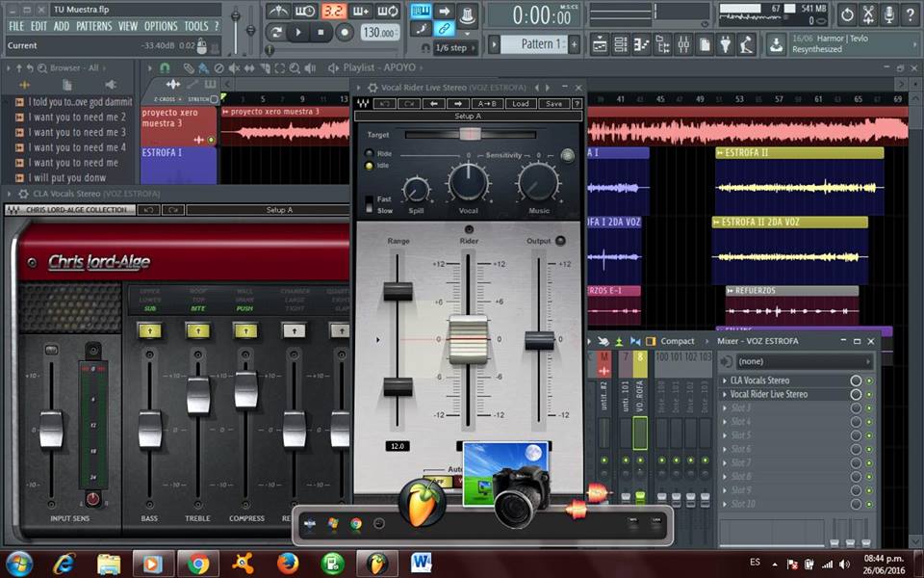Open the plugin picker plug icon
The height and width of the screenshot is (578, 924).
726,45
